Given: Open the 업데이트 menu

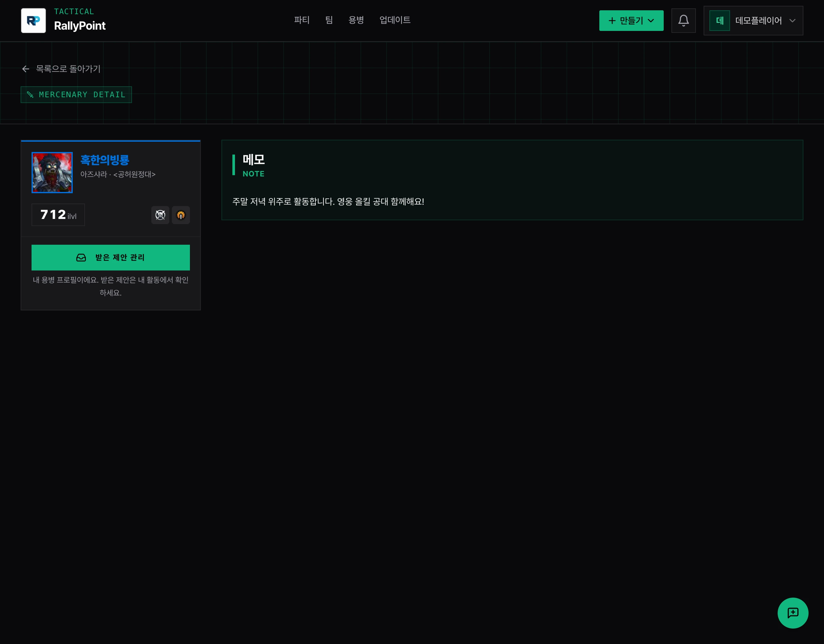Looking at the screenshot, I should (x=395, y=20).
